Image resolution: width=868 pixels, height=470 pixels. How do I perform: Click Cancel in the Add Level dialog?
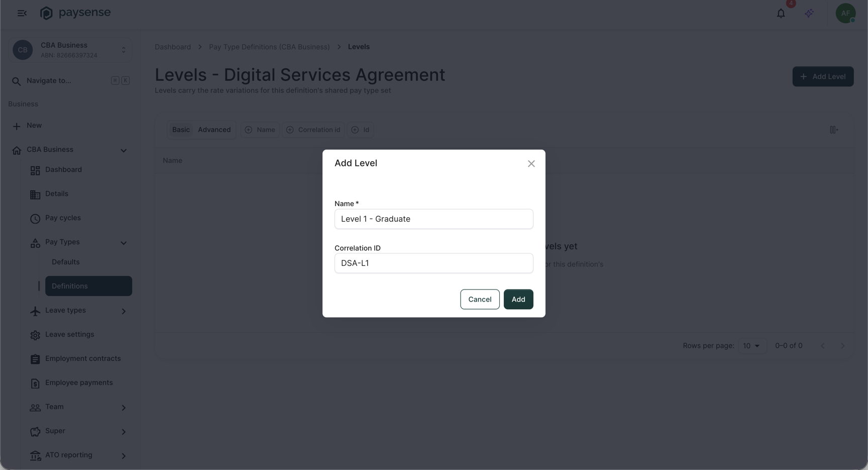[480, 300]
